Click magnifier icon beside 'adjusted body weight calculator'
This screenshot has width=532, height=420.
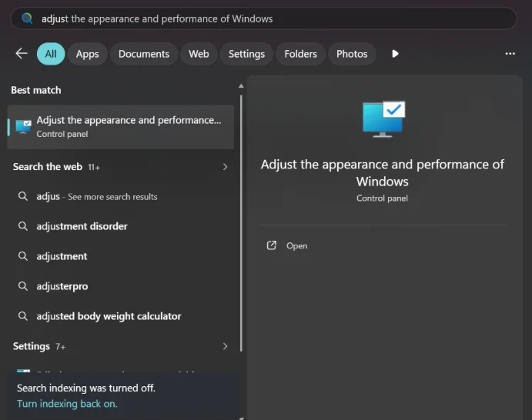pyautogui.click(x=23, y=316)
